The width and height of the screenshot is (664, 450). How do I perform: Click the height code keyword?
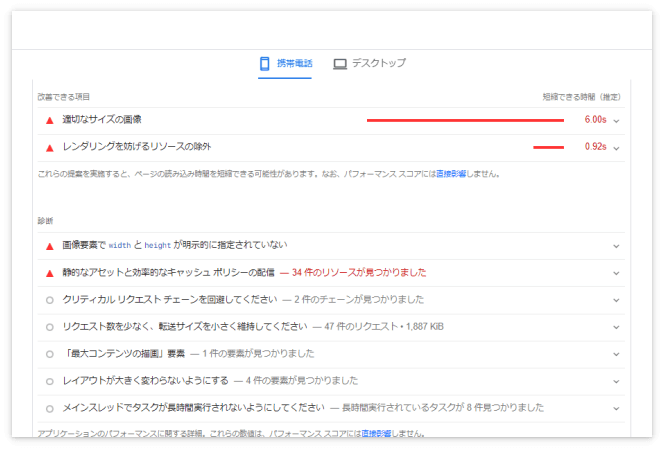coord(158,246)
